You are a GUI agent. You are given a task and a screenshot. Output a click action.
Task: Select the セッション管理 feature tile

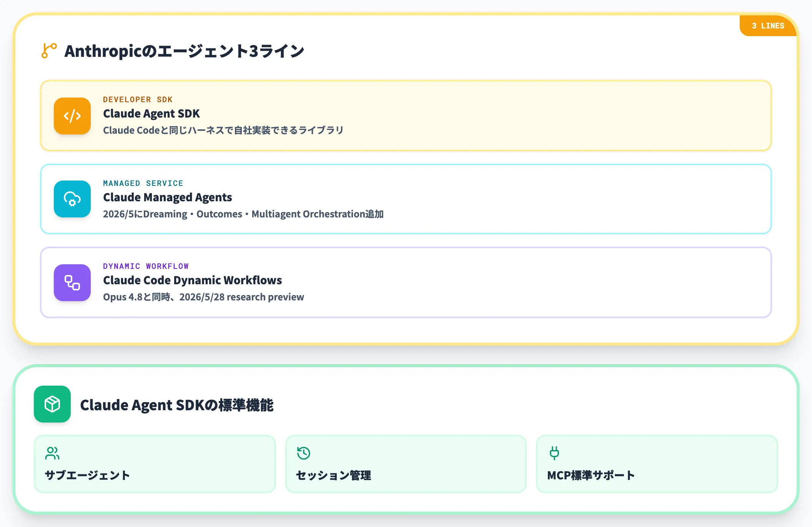(406, 464)
